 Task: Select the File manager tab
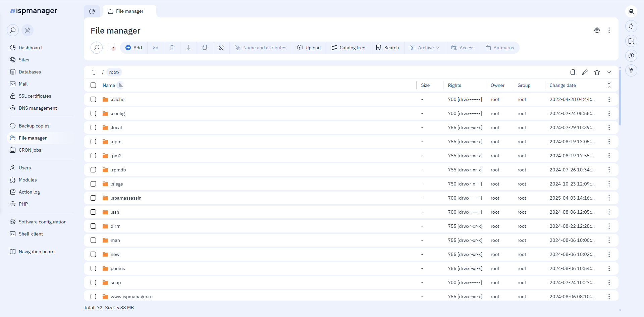point(129,11)
